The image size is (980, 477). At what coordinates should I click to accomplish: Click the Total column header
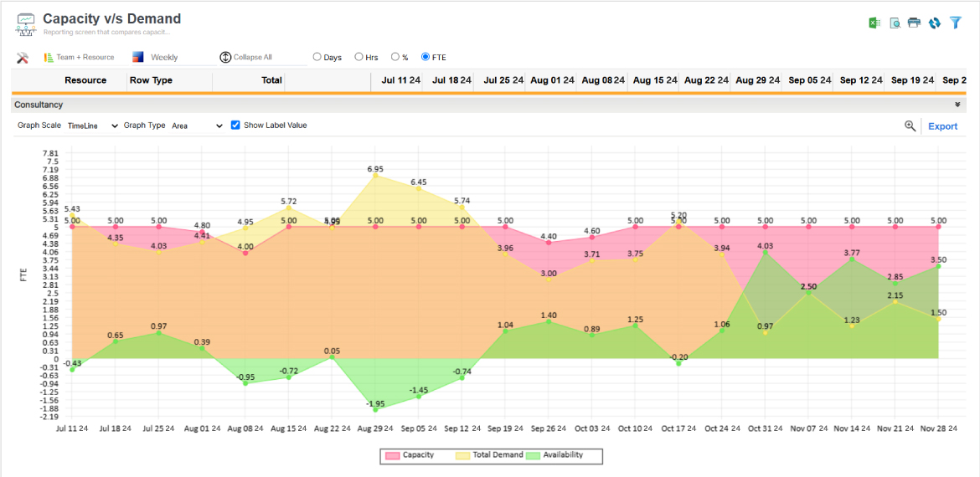[272, 79]
